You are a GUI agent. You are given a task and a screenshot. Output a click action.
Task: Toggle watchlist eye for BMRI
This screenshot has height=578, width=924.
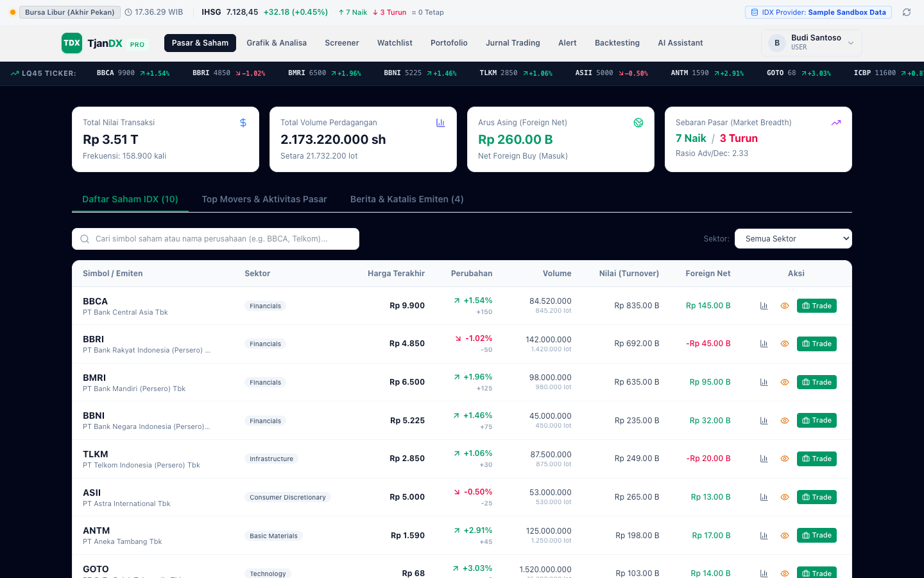pyautogui.click(x=784, y=382)
